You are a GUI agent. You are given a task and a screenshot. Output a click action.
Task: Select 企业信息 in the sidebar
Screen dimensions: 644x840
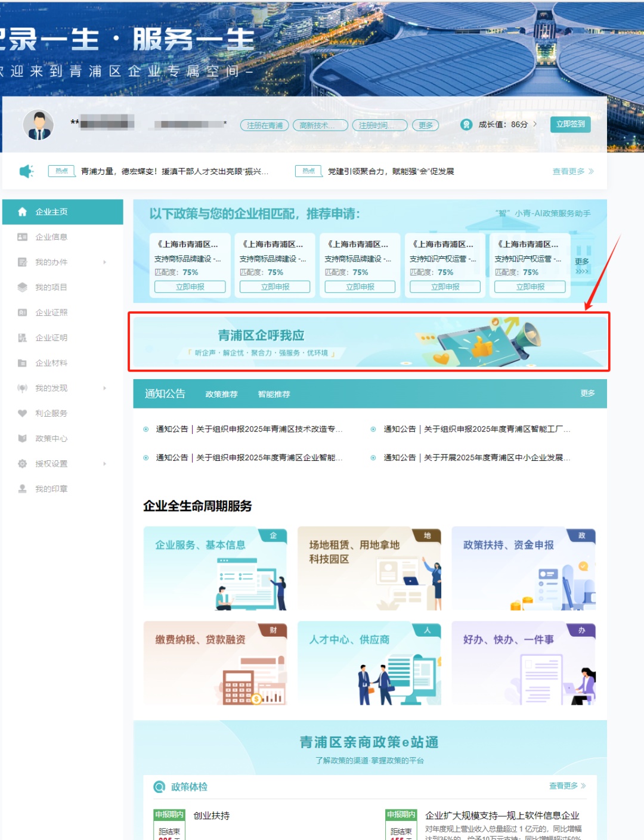tap(63, 237)
